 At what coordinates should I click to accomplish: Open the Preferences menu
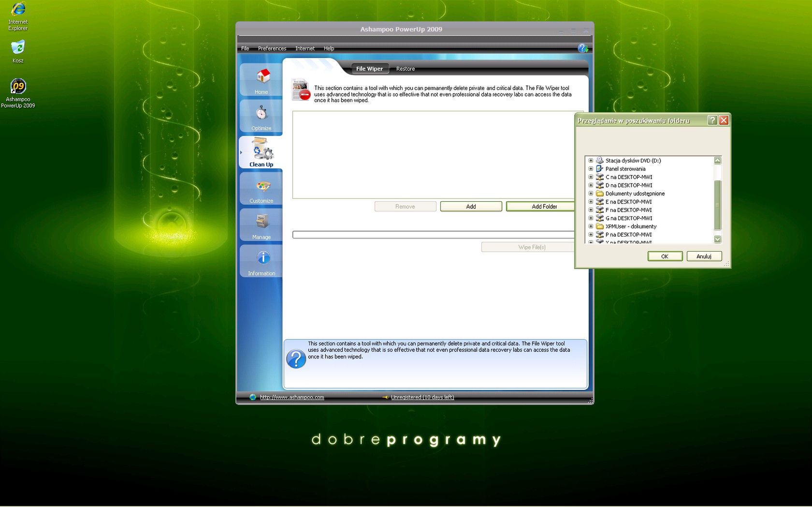point(272,48)
